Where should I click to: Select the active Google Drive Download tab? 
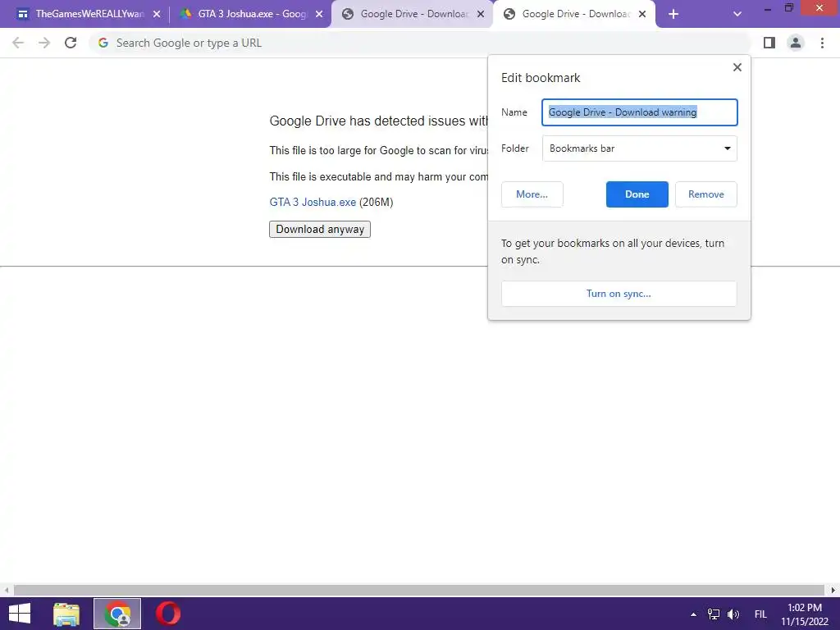click(x=573, y=15)
